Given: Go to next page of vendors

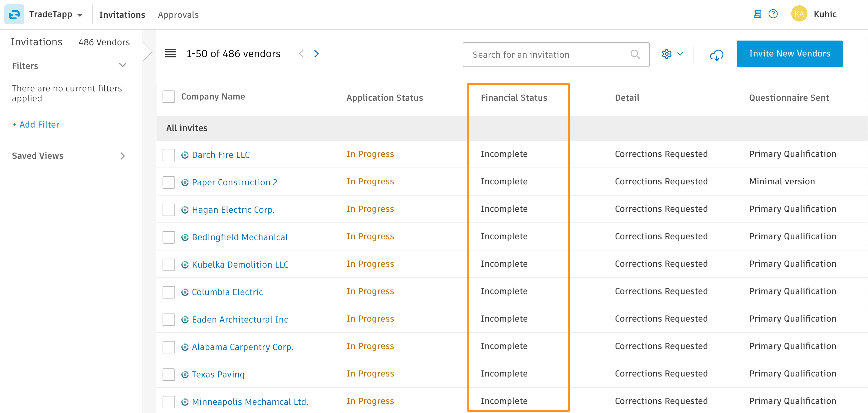Looking at the screenshot, I should tap(316, 54).
